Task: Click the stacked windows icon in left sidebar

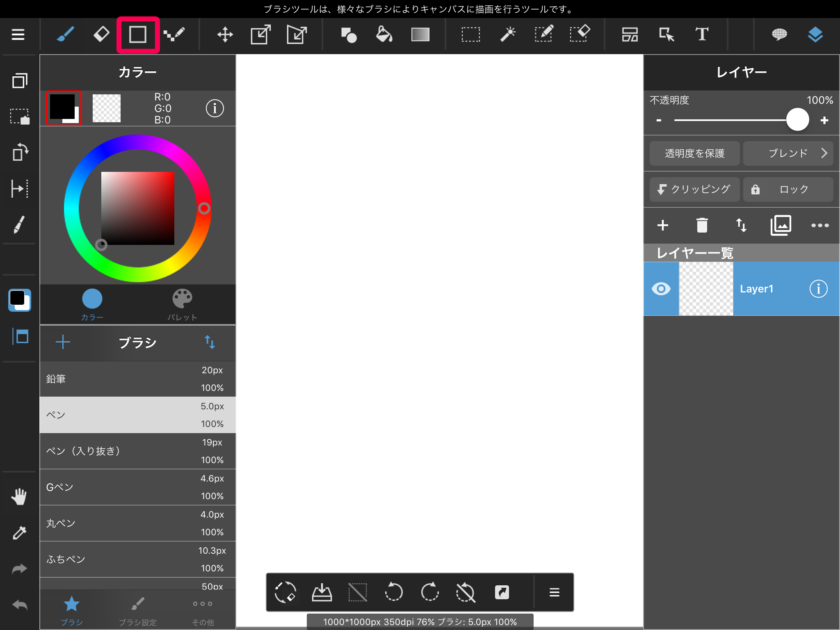Action: point(20,80)
